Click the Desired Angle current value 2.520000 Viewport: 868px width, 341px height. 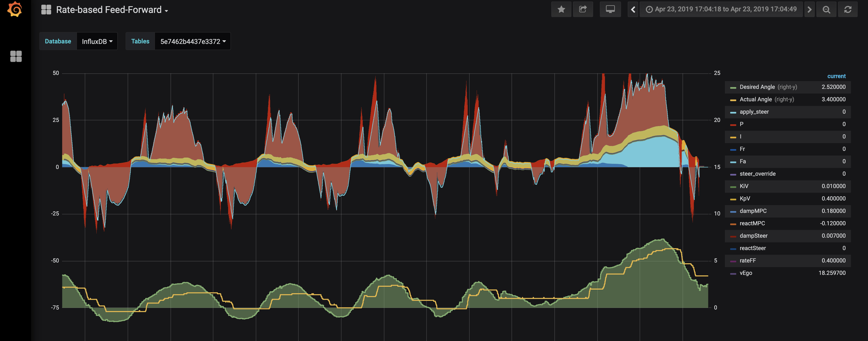[833, 87]
